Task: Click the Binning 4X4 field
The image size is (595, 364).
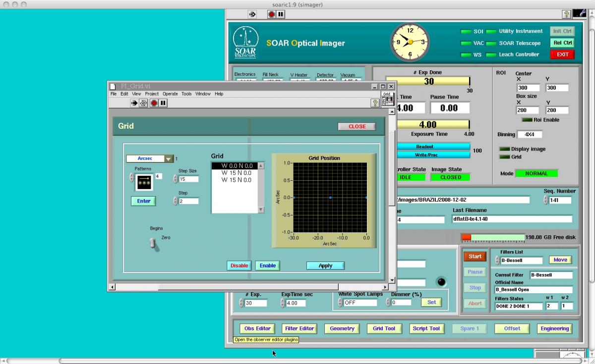Action: click(530, 135)
